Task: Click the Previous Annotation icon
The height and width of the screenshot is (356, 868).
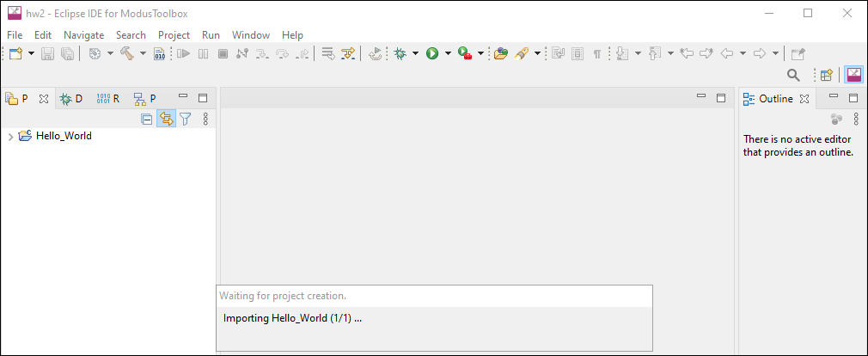Action: tap(655, 53)
